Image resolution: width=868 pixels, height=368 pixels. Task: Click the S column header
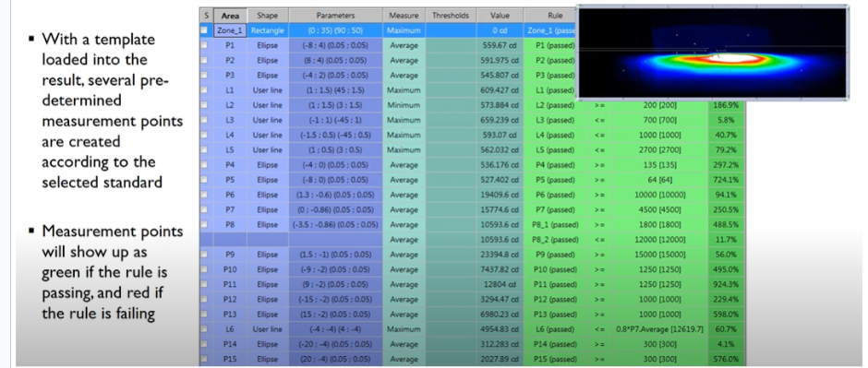pos(206,16)
